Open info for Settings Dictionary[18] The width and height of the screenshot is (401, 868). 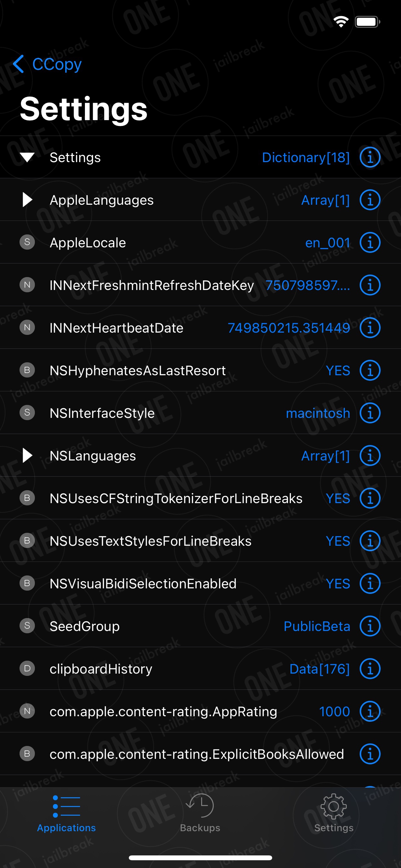(370, 157)
